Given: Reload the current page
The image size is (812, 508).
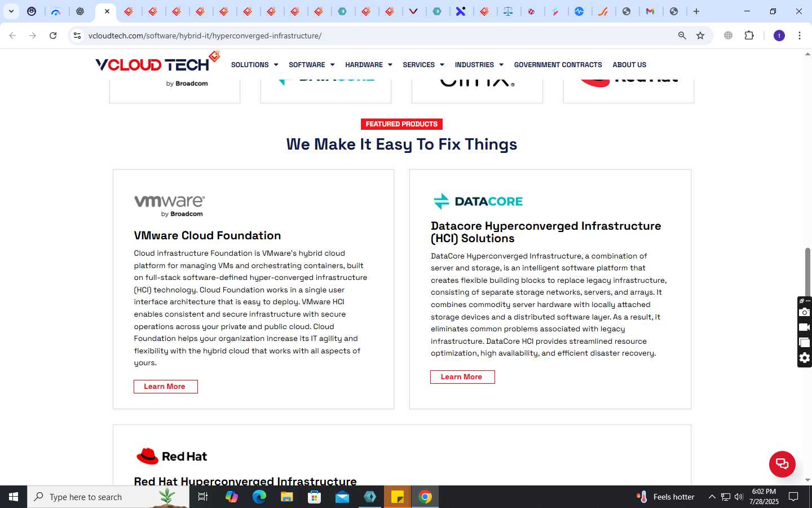Looking at the screenshot, I should 53,36.
